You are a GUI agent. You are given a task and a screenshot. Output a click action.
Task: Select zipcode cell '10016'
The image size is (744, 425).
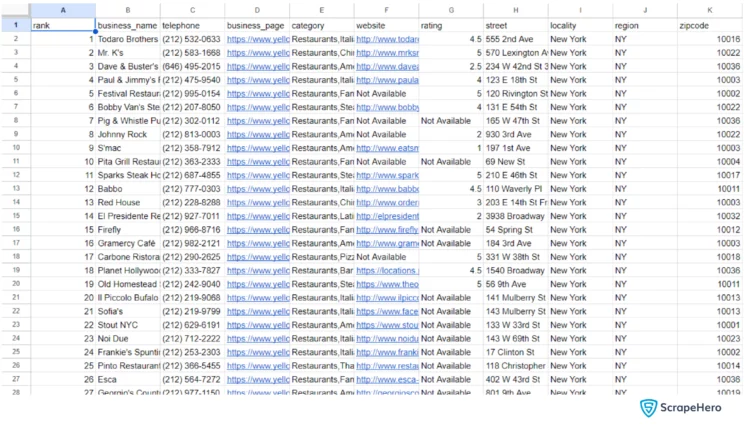click(709, 39)
